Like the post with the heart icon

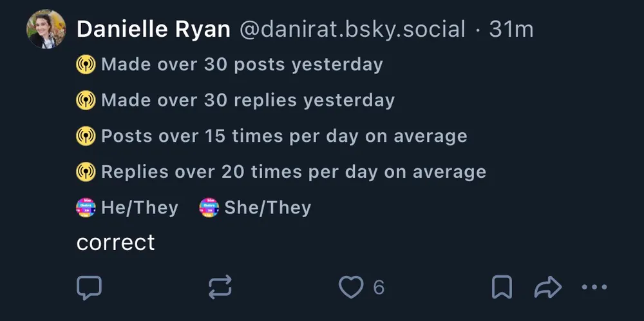[351, 287]
